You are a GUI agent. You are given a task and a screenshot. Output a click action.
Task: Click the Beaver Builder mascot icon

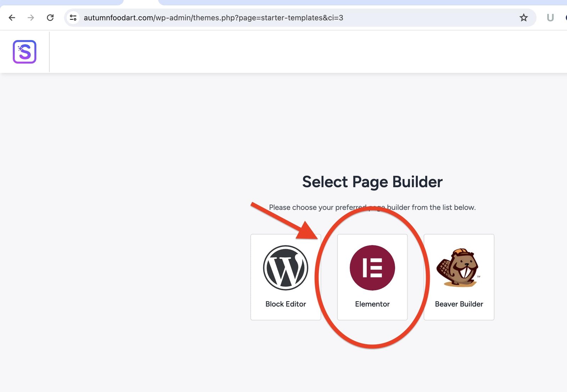point(459,268)
